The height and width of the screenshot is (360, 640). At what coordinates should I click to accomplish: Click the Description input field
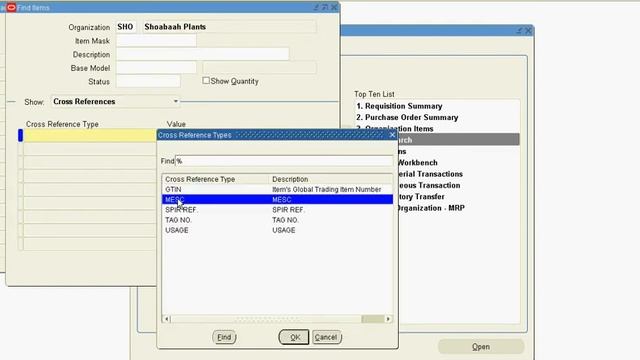(202, 54)
